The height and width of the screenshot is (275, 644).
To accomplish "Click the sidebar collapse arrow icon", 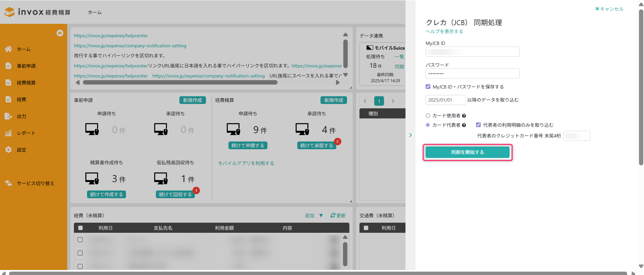I will 60,33.
